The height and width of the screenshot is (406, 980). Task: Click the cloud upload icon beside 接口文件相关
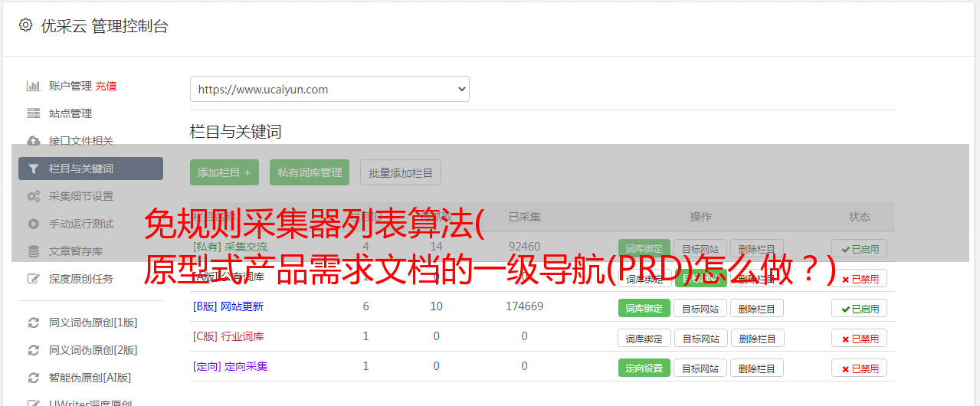point(33,141)
